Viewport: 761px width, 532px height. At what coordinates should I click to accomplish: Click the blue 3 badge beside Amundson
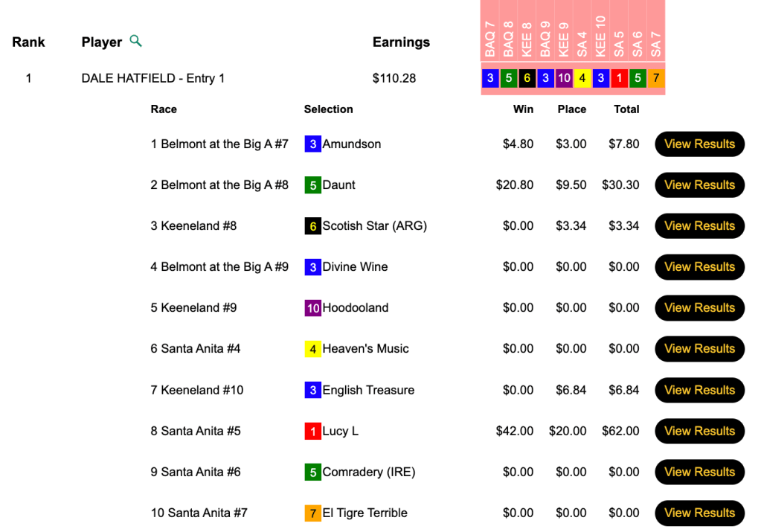(312, 144)
